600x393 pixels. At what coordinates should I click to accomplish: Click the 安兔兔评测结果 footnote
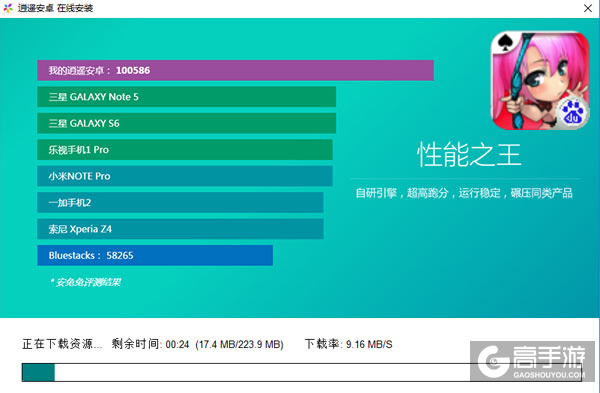click(85, 282)
